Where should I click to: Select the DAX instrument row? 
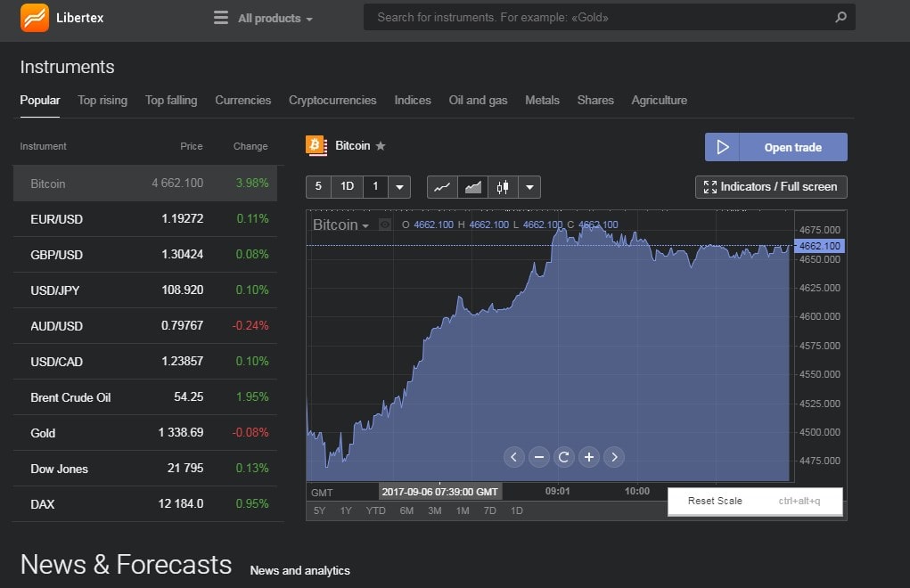coord(145,504)
